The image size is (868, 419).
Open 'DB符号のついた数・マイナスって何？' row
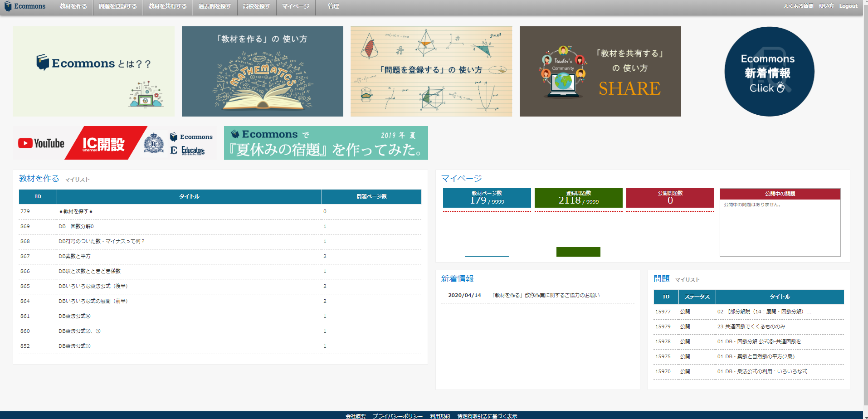click(x=220, y=242)
